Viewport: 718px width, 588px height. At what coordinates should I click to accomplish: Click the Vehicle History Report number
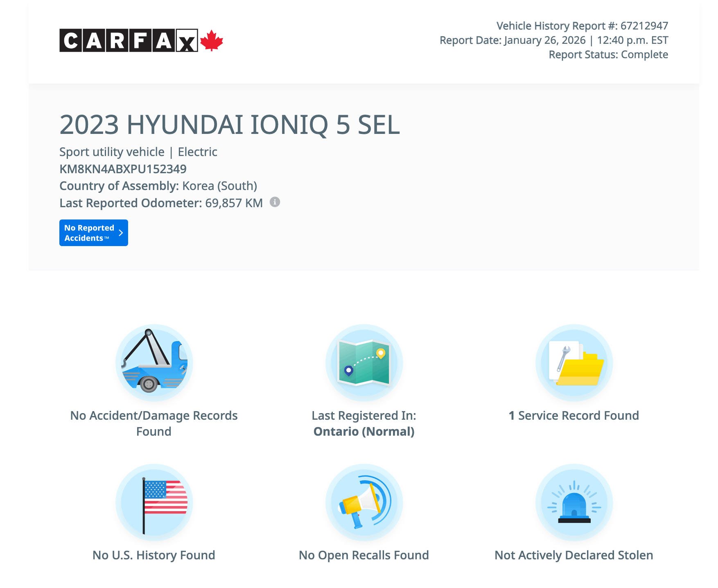click(582, 26)
